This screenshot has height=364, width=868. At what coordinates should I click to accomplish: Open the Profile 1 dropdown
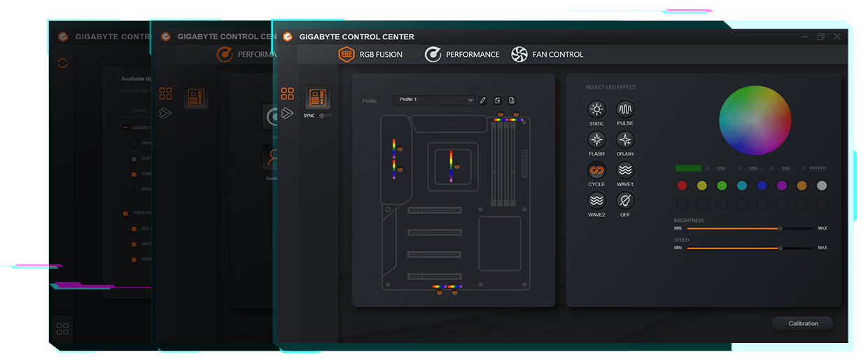(435, 100)
